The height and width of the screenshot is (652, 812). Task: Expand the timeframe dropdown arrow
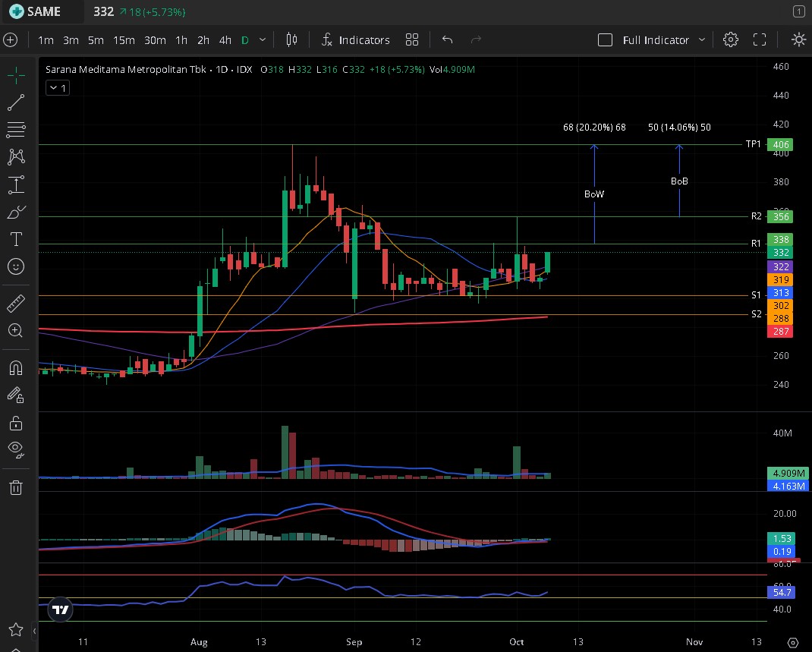coord(263,39)
